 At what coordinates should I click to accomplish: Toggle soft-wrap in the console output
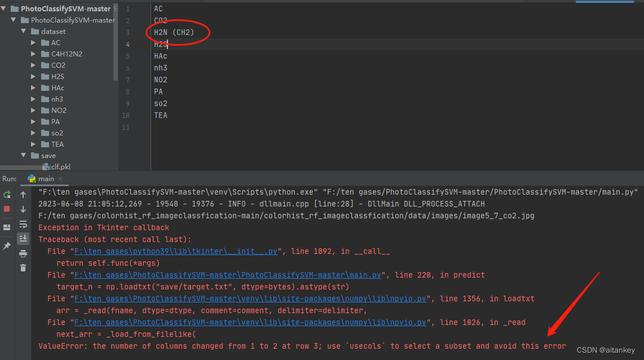(x=23, y=224)
